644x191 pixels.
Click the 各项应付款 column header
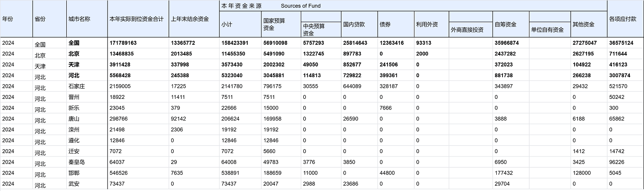[x=625, y=19]
